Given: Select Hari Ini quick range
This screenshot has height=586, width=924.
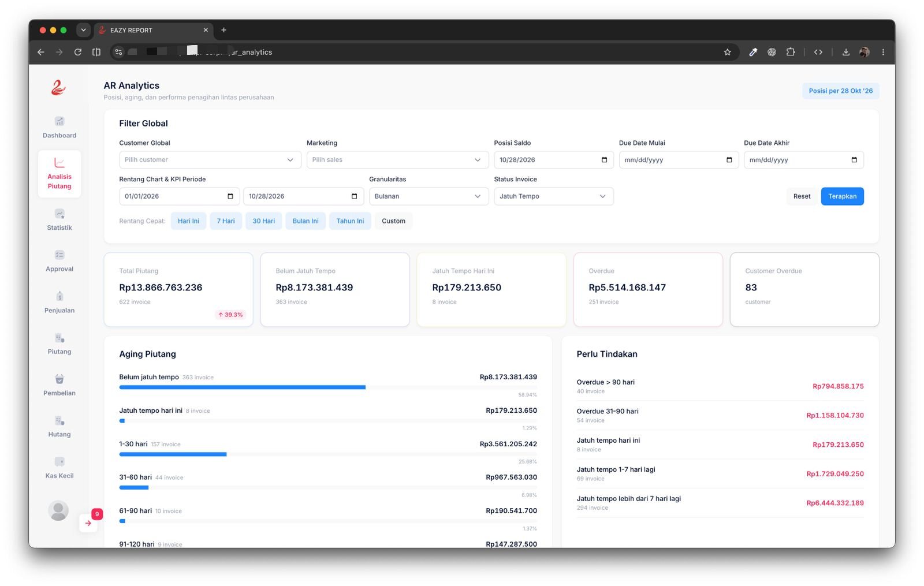Looking at the screenshot, I should coord(188,221).
